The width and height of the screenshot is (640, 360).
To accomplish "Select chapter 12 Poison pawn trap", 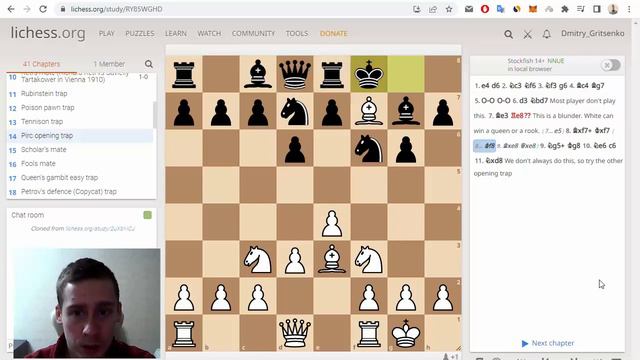I will tap(81, 108).
